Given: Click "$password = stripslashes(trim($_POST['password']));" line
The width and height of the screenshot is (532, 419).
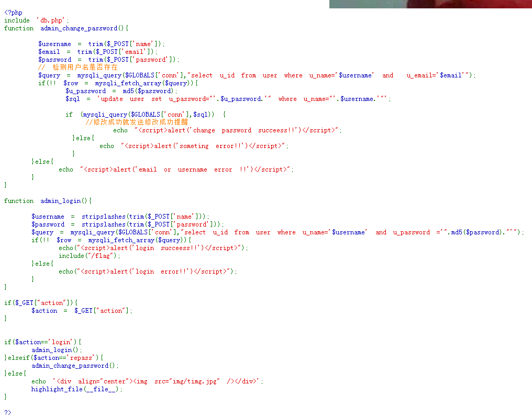Looking at the screenshot, I should [x=128, y=224].
